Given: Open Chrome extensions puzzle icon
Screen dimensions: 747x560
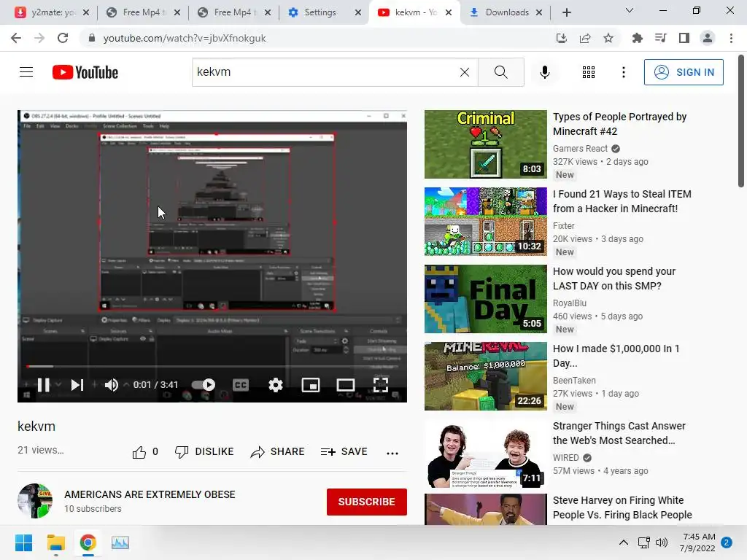Looking at the screenshot, I should coord(637,38).
